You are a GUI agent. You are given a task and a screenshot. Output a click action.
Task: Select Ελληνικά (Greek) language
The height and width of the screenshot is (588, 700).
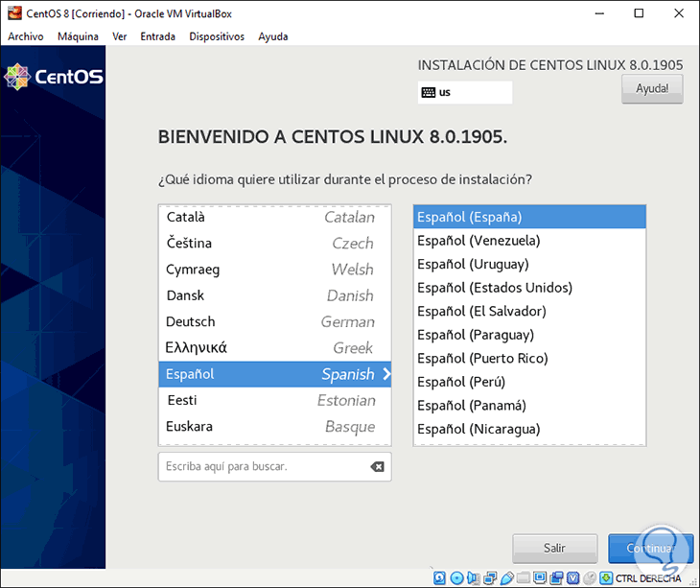click(274, 348)
